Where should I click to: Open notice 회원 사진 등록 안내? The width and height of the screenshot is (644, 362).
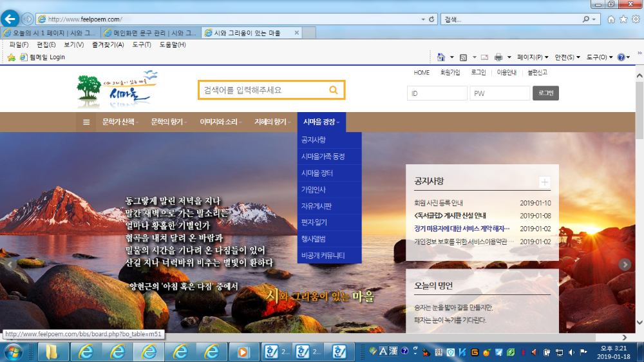point(438,203)
